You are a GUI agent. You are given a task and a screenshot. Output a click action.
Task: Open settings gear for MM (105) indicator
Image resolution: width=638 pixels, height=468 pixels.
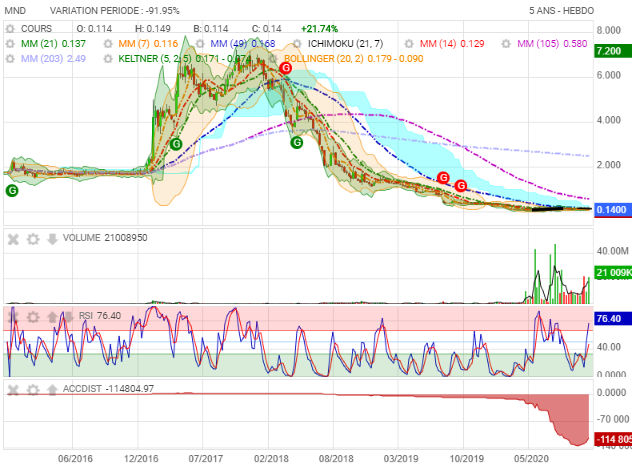(504, 45)
